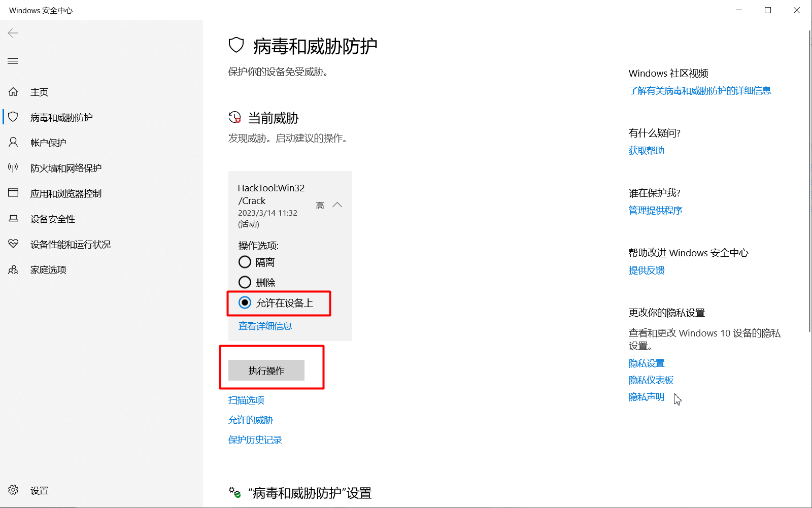Click the 应用和浏览器控制 window icon

[13, 193]
